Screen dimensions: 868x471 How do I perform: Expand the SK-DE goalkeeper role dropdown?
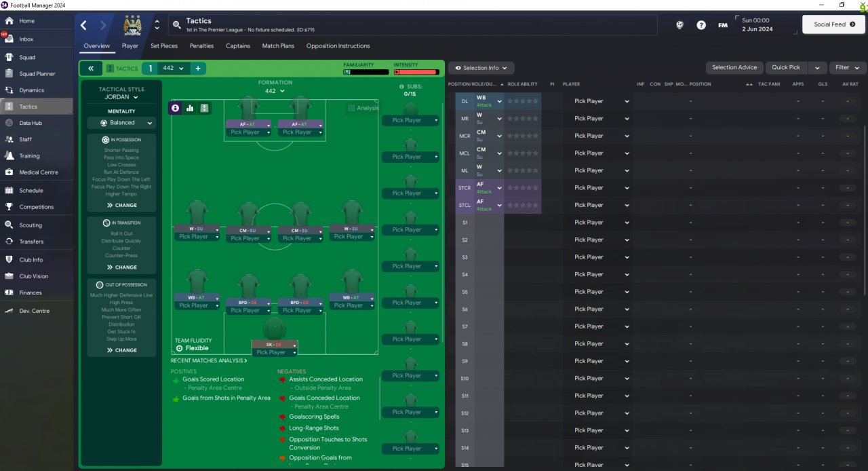point(295,345)
